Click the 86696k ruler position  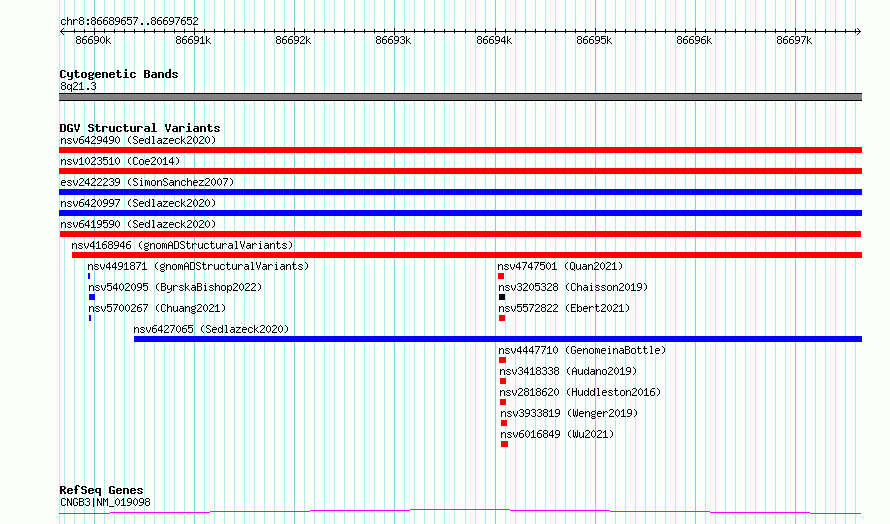(694, 40)
